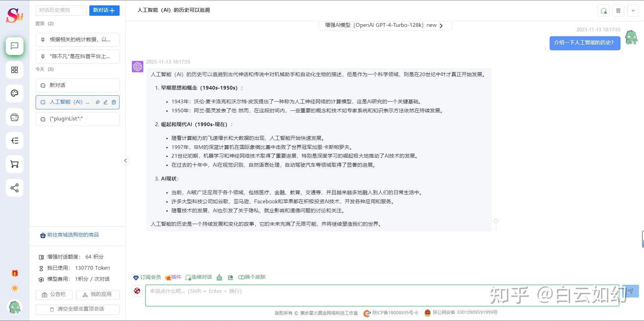The image size is (644, 321).
Task: Start a 新对话 with the new chat button
Action: click(x=104, y=10)
